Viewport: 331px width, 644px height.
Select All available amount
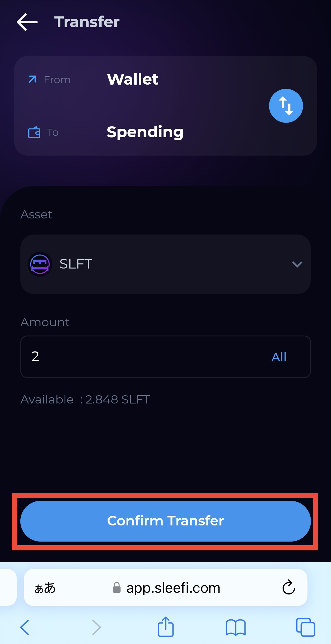click(279, 357)
